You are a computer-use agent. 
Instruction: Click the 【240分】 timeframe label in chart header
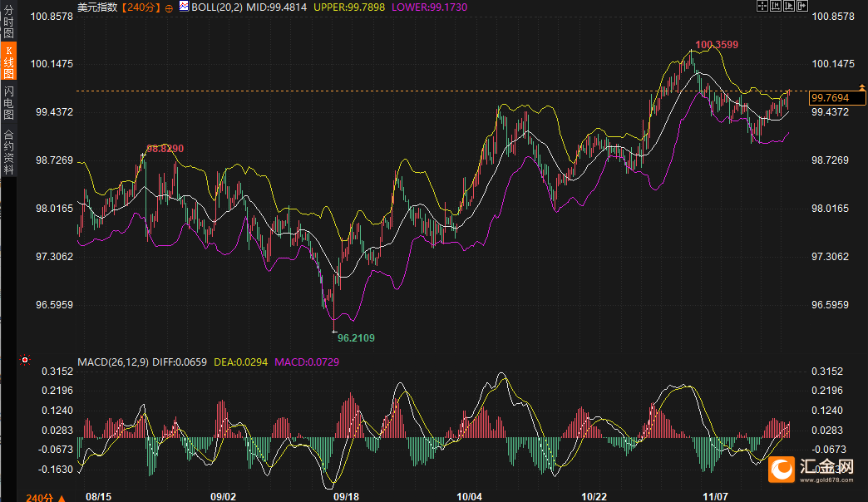[x=142, y=7]
